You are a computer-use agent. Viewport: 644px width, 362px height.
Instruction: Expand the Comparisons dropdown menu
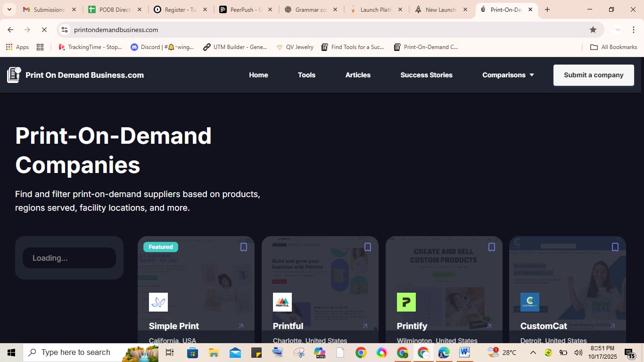(508, 74)
